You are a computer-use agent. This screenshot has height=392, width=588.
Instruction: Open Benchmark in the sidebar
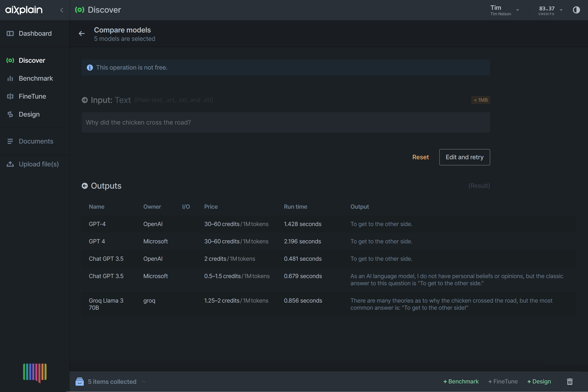pyautogui.click(x=36, y=78)
